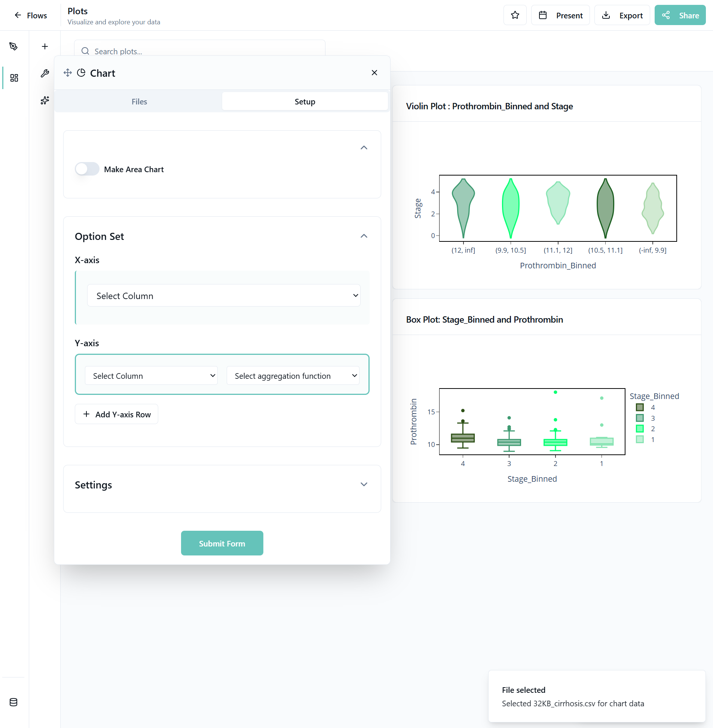
Task: Open the dashboard grid sidebar icon
Action: coord(14,78)
